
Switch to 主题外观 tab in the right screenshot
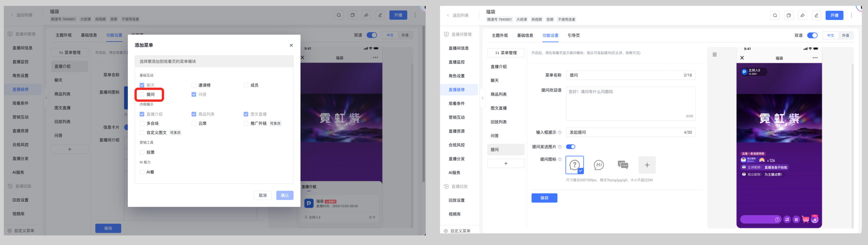click(500, 36)
